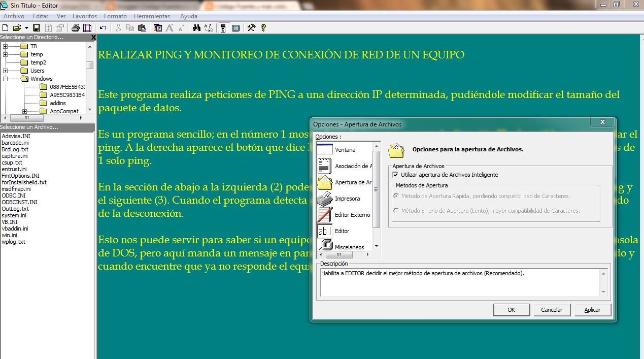This screenshot has width=644, height=359.
Task: Click the Cancelar button
Action: tap(552, 309)
